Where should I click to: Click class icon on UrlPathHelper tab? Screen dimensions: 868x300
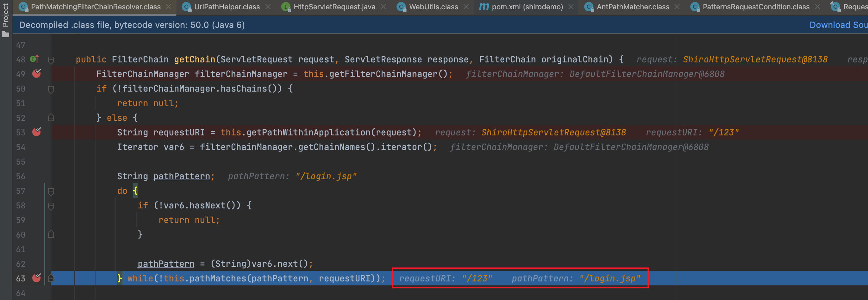[187, 7]
